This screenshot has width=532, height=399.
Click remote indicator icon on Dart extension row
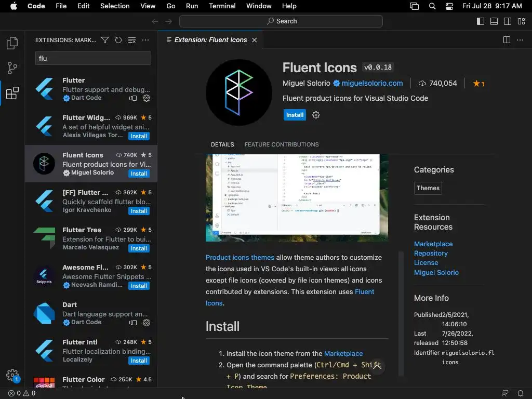point(133,322)
